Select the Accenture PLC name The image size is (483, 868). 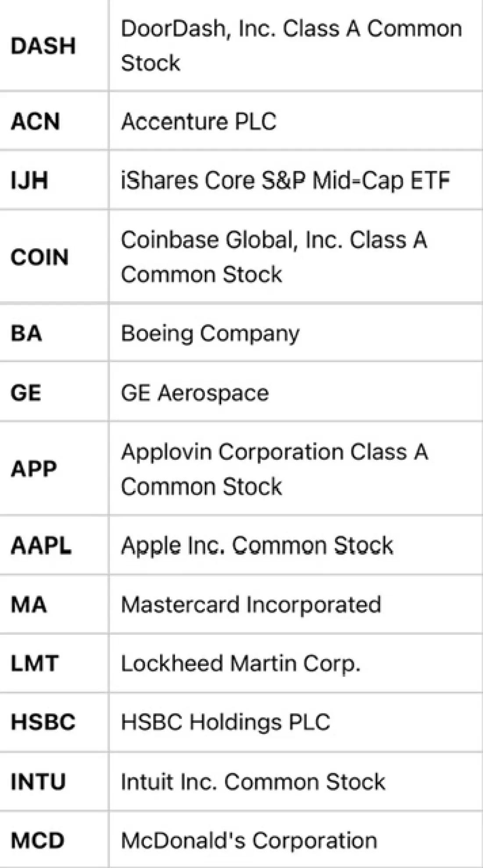199,121
